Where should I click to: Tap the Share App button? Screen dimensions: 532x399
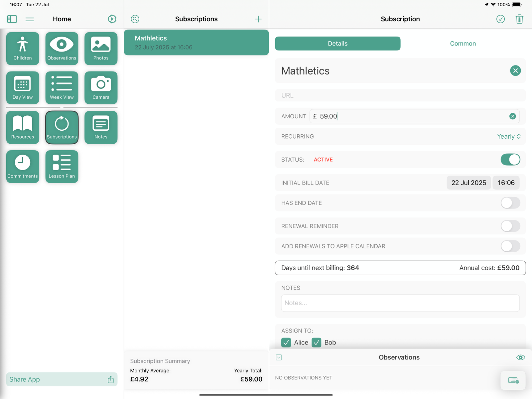pos(62,379)
